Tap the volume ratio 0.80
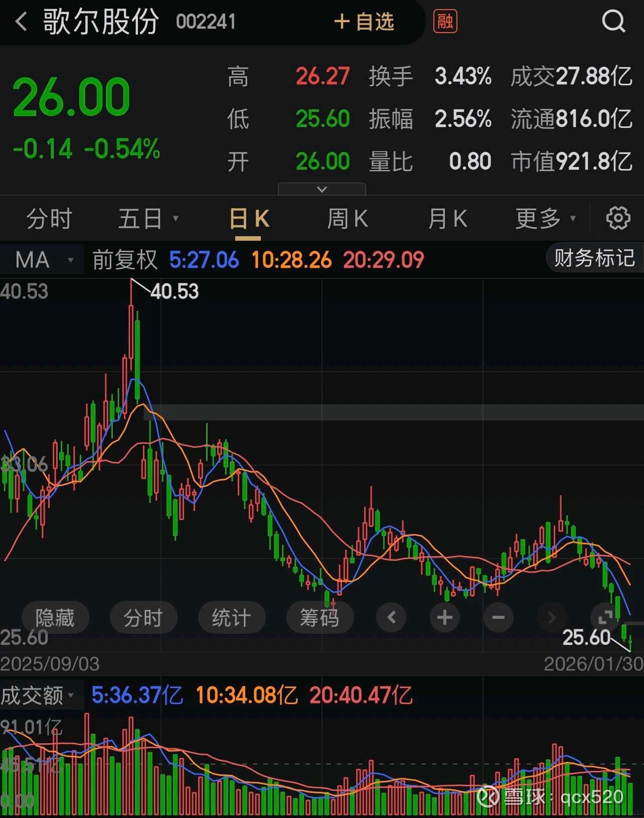 (x=470, y=161)
